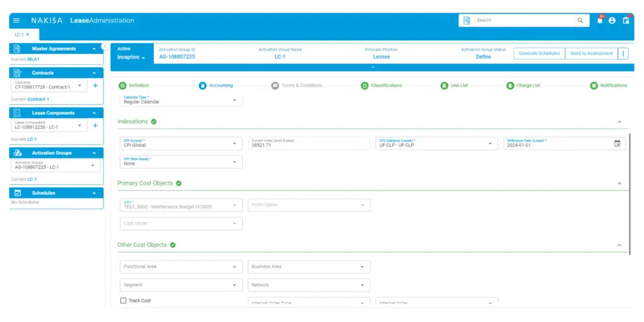
Task: Click the search magnifier icon
Action: [x=580, y=20]
